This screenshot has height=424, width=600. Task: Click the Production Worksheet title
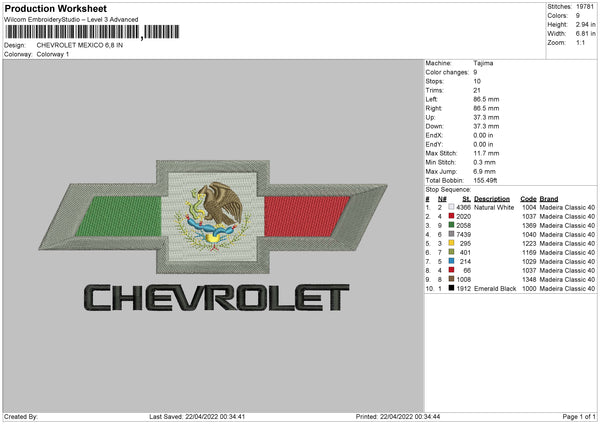55,8
